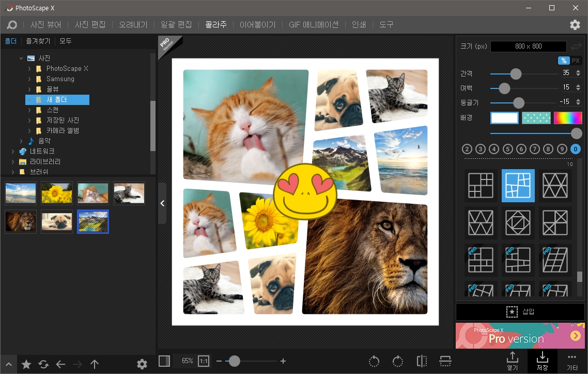Expand the 카메라 앨범 folder
This screenshot has width=588, height=374.
coord(29,131)
